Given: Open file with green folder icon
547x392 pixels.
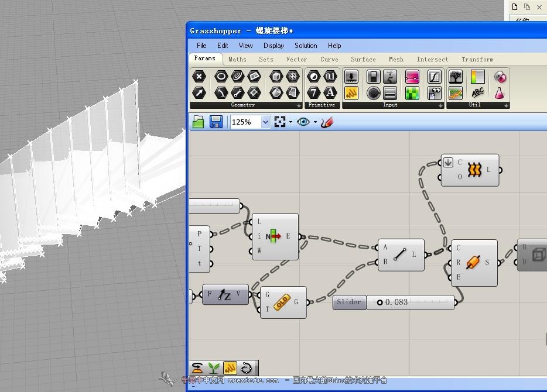Looking at the screenshot, I should (x=198, y=122).
